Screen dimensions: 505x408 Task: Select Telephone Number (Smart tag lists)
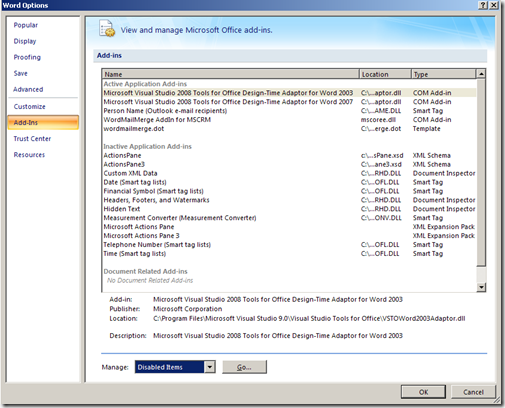click(289, 245)
